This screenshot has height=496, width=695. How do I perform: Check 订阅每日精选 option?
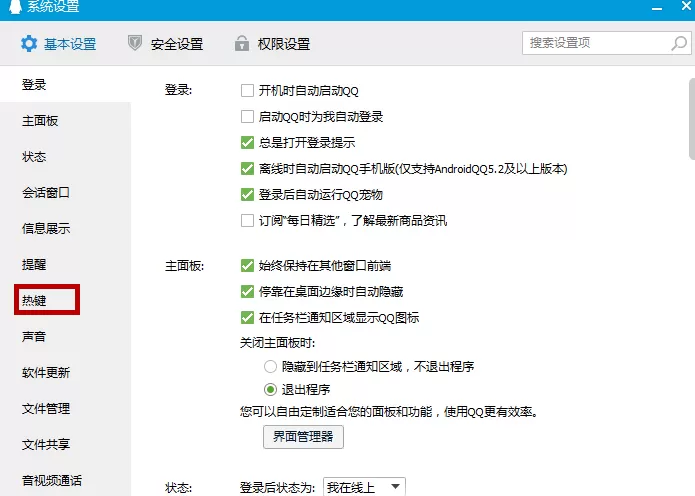pyautogui.click(x=247, y=220)
